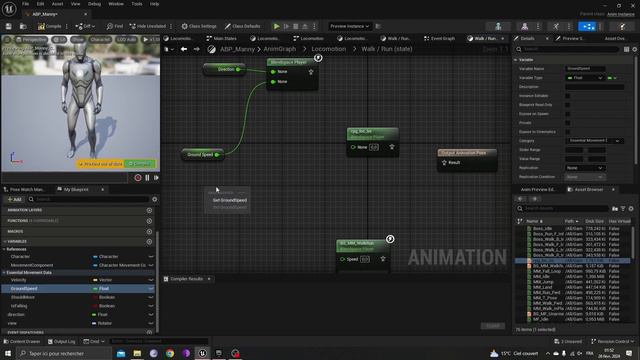Open the Find in Blueprint tool

point(115,26)
